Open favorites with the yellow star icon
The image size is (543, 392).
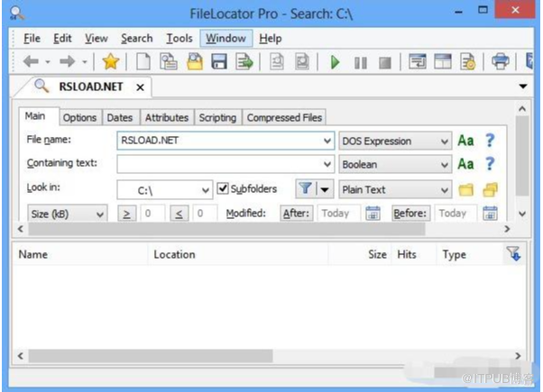pyautogui.click(x=110, y=62)
